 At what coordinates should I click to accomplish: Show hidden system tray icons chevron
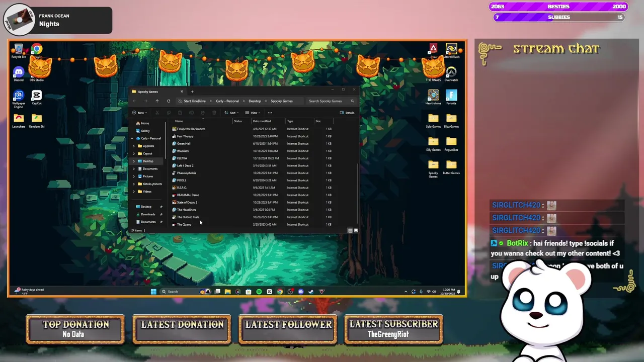point(406,292)
